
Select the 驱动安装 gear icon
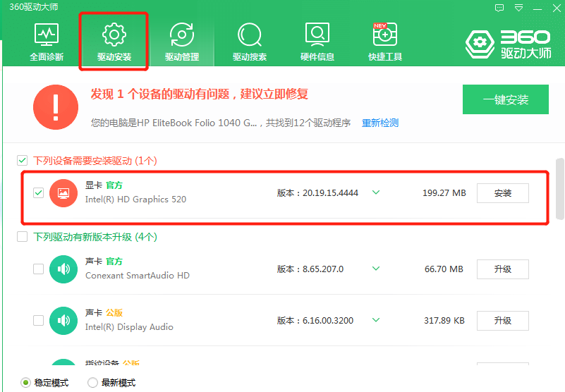click(x=114, y=35)
